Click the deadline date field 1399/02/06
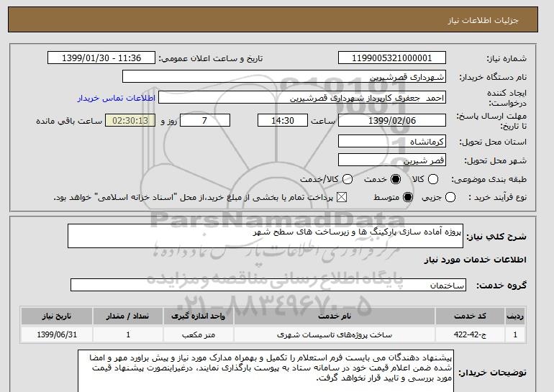Image resolution: width=554 pixels, height=392 pixels. coord(392,120)
